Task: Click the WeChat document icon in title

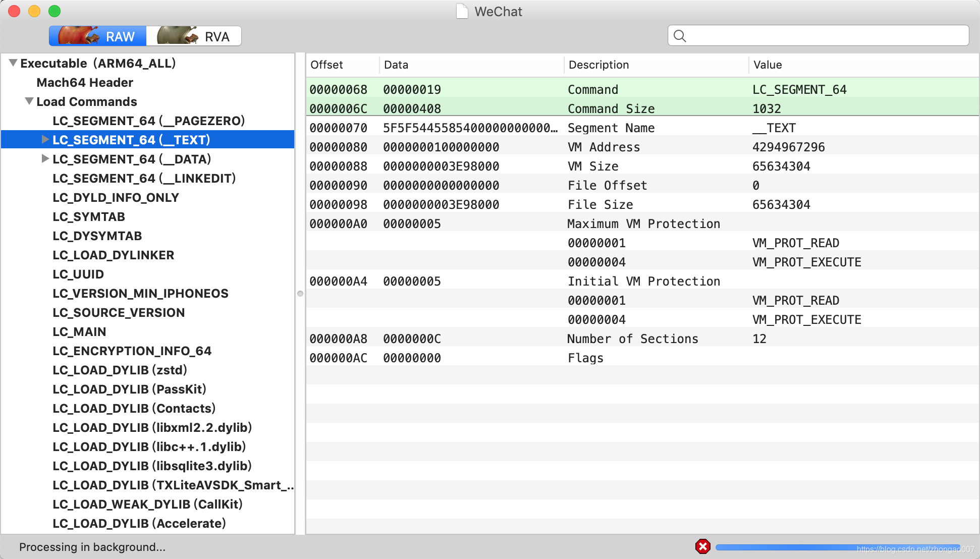Action: click(462, 11)
